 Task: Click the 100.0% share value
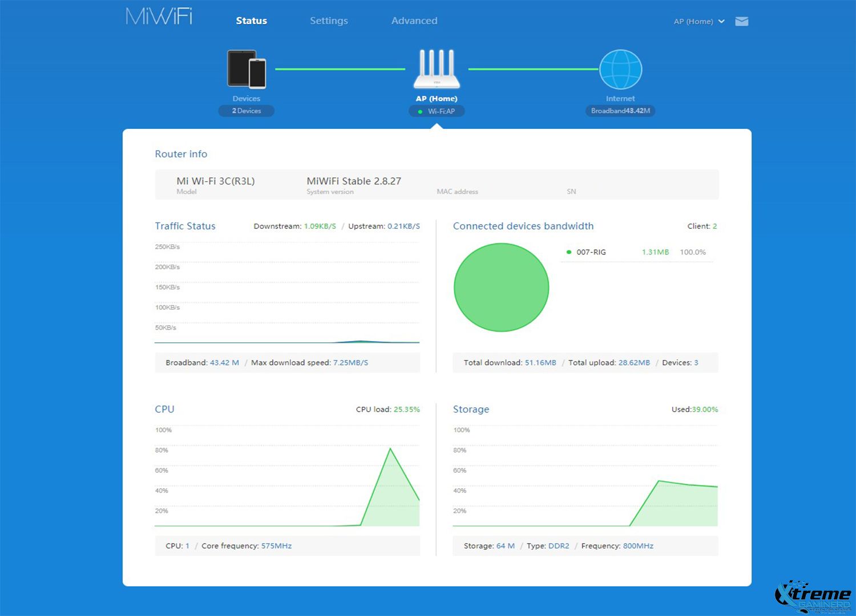(x=693, y=252)
